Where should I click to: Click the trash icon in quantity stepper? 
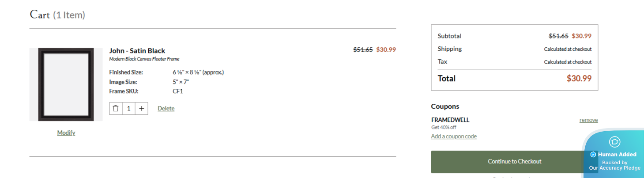click(116, 108)
